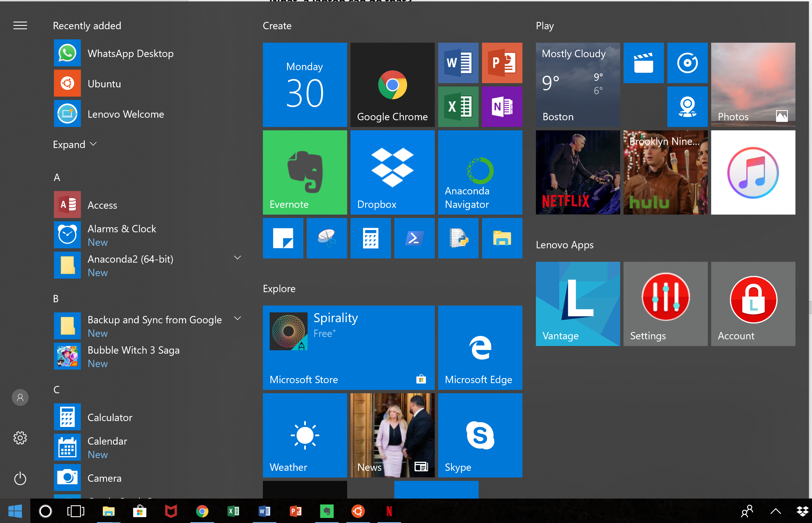Screen dimensions: 812x523
Task: Open the Lenovo Account tile
Action: click(x=753, y=304)
